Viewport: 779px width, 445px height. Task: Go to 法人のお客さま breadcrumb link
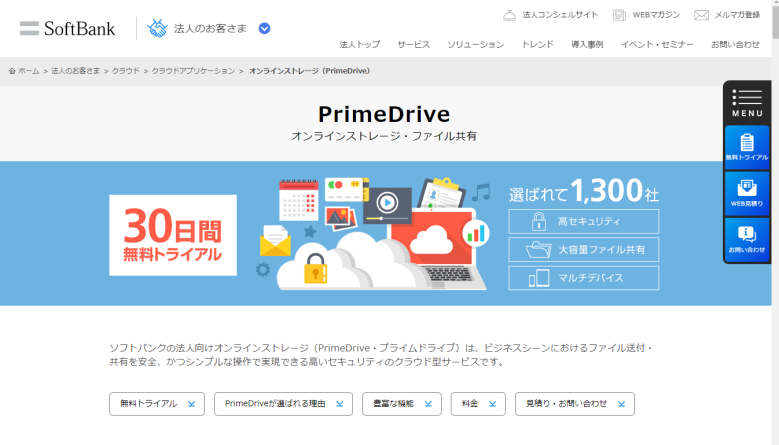pos(76,71)
